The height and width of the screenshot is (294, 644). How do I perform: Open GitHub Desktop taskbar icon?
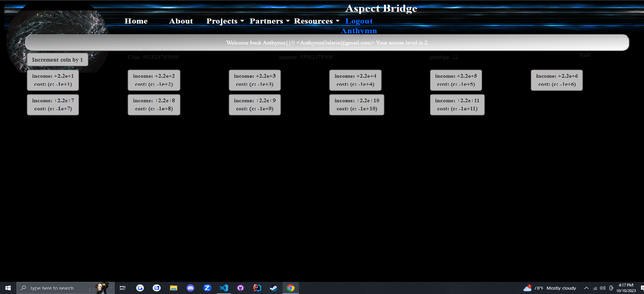(241, 288)
